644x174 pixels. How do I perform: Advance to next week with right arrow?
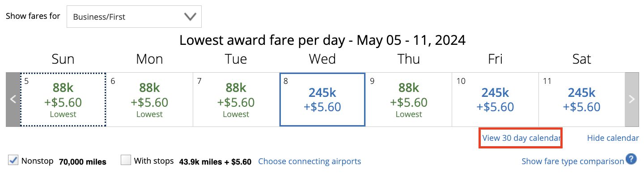pyautogui.click(x=631, y=100)
